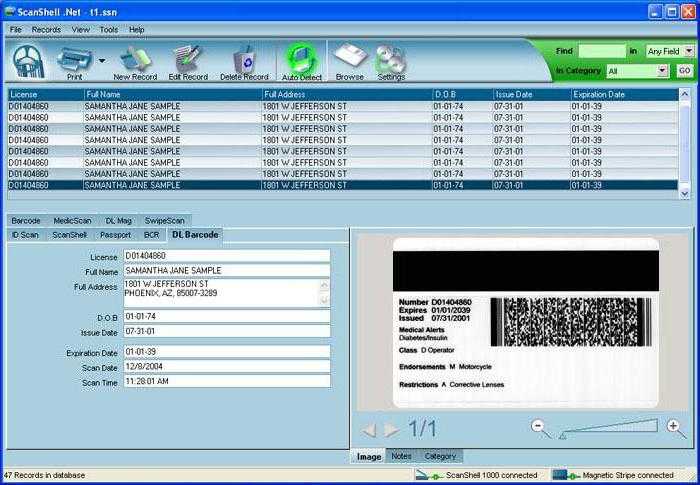Click the 47 Records in database status text
This screenshot has height=485, width=700.
44,475
